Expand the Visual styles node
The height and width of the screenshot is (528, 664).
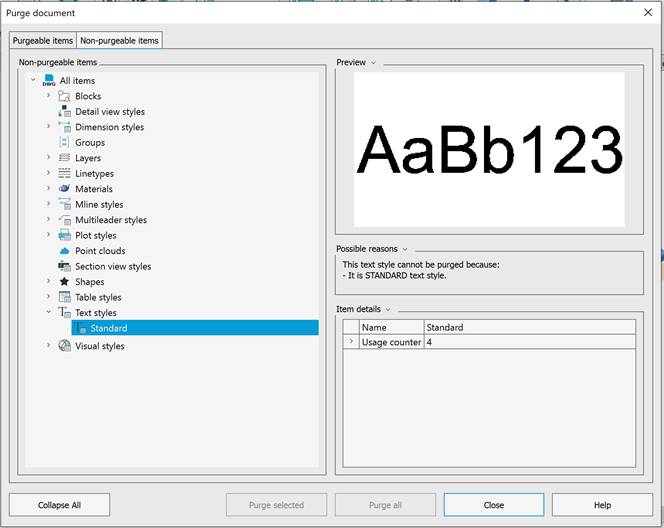click(x=48, y=345)
